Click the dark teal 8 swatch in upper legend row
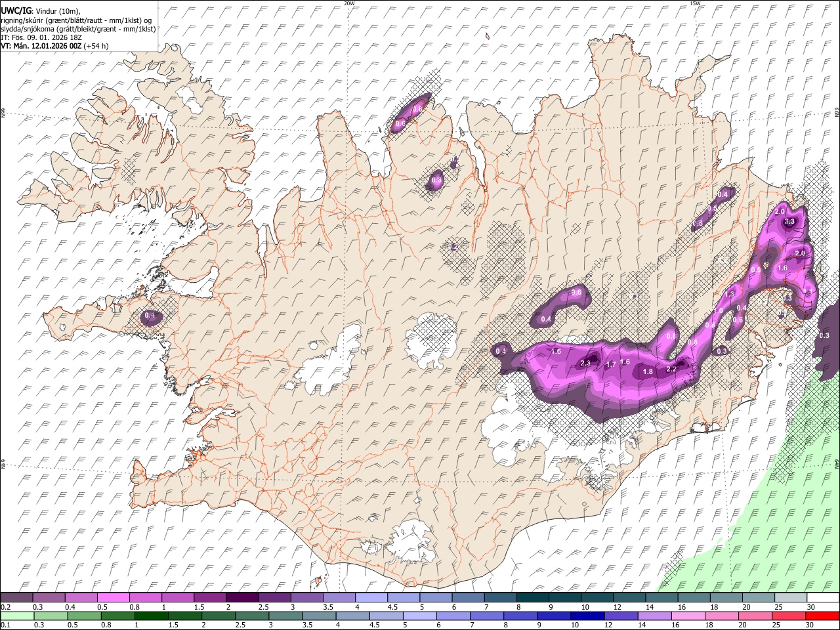The height and width of the screenshot is (630, 840). 532,598
